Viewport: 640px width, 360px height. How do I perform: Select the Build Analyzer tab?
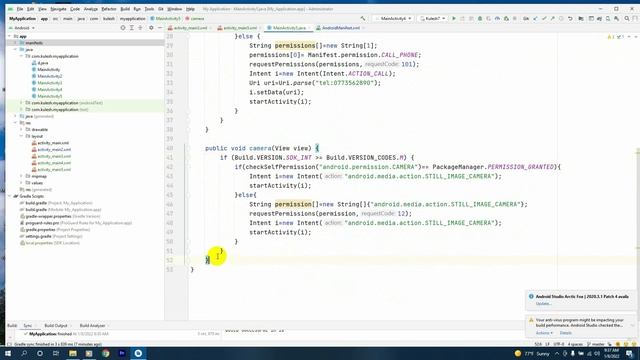coord(92,326)
